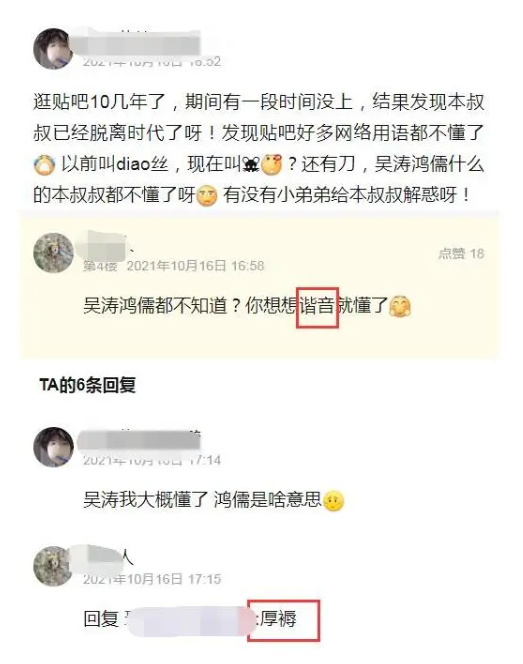
Task: Open the original poster's avatar at top
Action: 54,49
